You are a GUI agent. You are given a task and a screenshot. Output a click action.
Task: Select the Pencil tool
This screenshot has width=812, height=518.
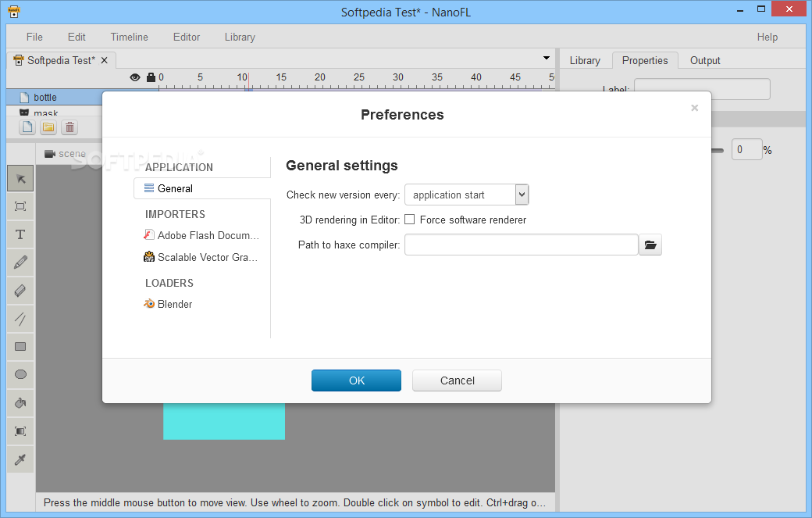click(x=20, y=263)
